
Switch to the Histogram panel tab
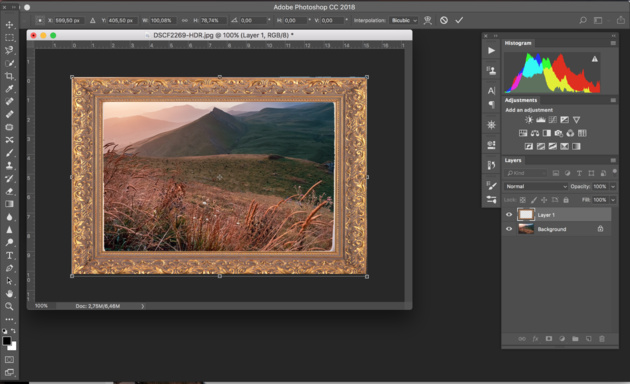(518, 43)
